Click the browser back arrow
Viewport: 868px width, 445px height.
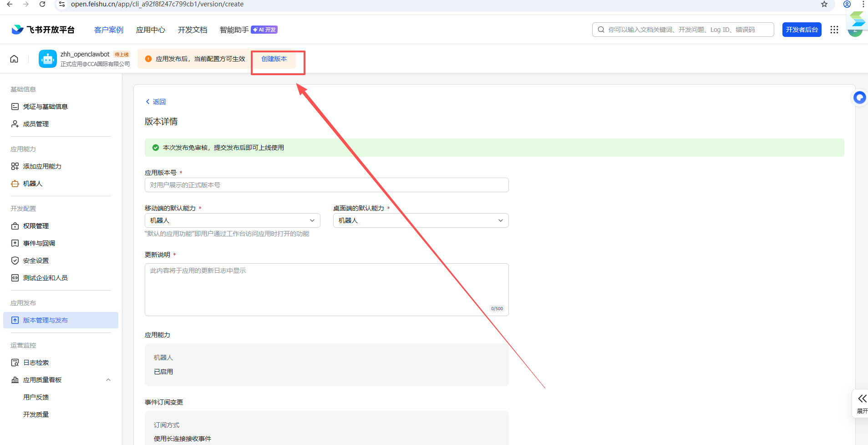pyautogui.click(x=10, y=4)
